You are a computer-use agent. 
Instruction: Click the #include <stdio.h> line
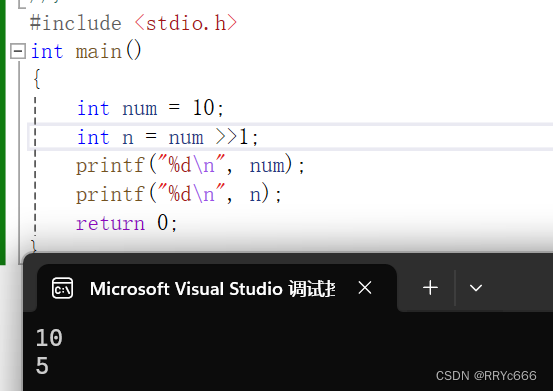click(x=133, y=23)
